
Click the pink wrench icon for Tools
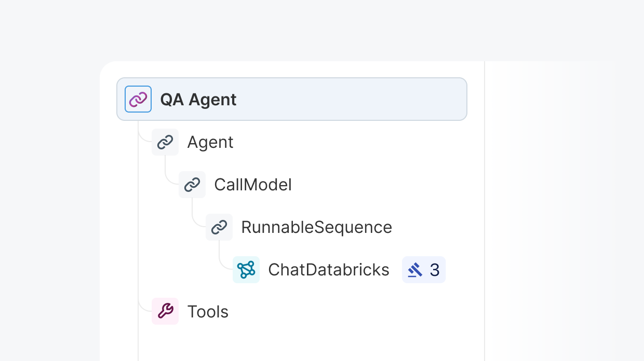[165, 311]
